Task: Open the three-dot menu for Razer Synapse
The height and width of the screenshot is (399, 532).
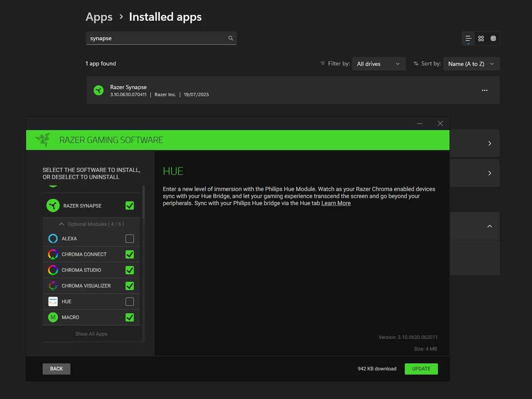Action: tap(485, 90)
